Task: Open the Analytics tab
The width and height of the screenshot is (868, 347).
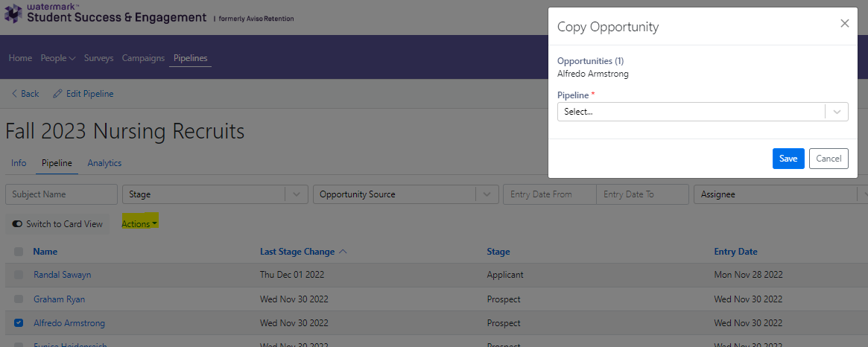Action: pyautogui.click(x=104, y=163)
